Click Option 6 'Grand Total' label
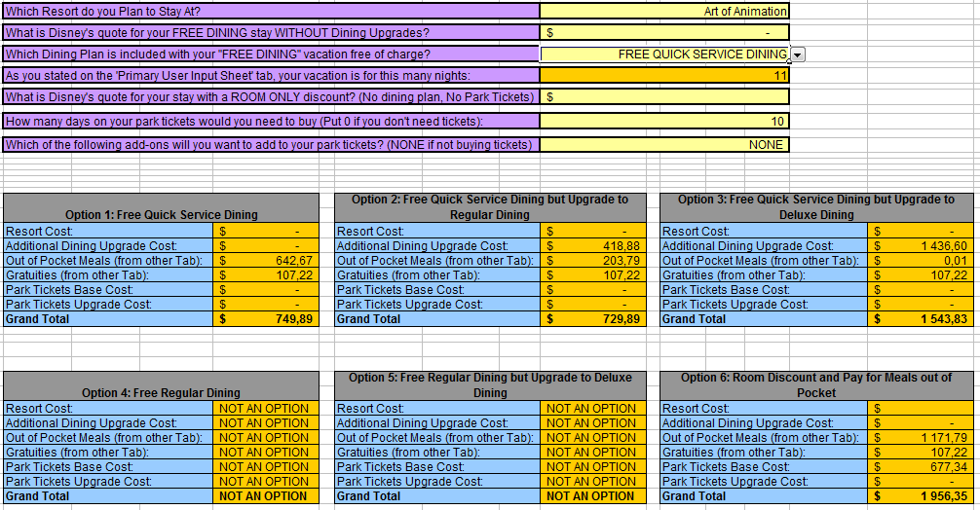The height and width of the screenshot is (510, 980). click(x=764, y=496)
